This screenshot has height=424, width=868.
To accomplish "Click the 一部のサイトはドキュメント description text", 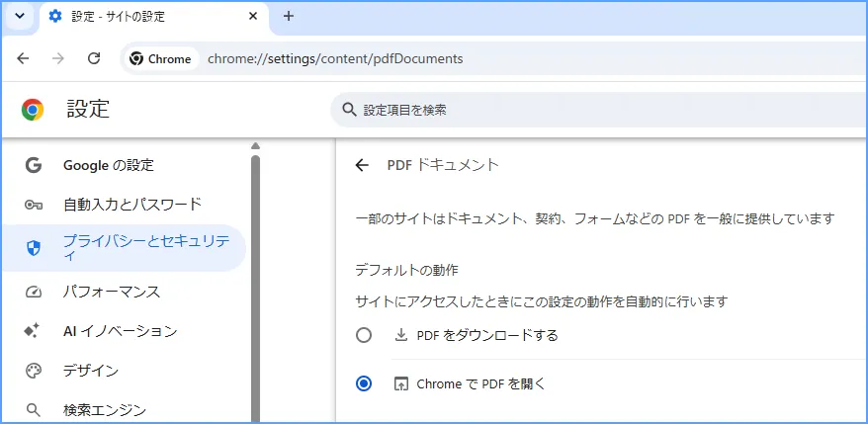I will [594, 218].
